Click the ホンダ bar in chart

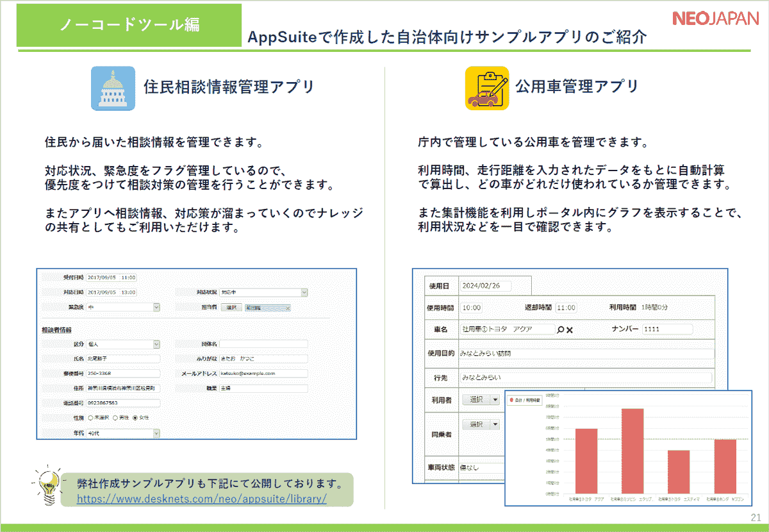pyautogui.click(x=725, y=467)
